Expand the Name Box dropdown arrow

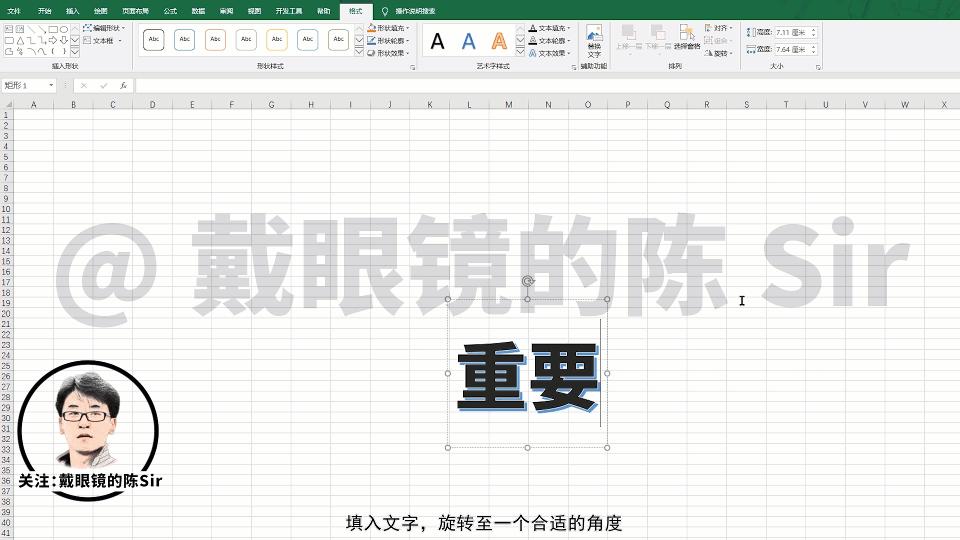coord(51,86)
